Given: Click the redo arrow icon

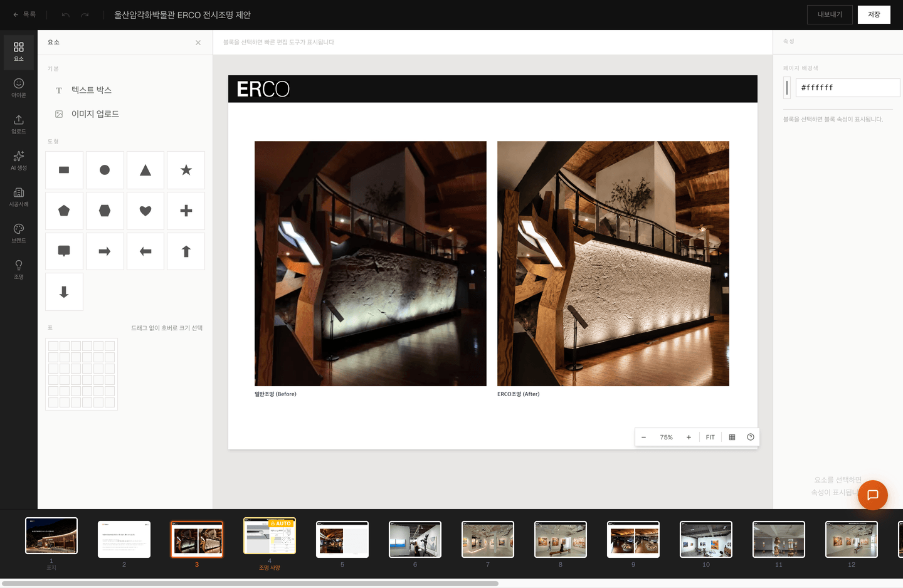Looking at the screenshot, I should pos(85,15).
